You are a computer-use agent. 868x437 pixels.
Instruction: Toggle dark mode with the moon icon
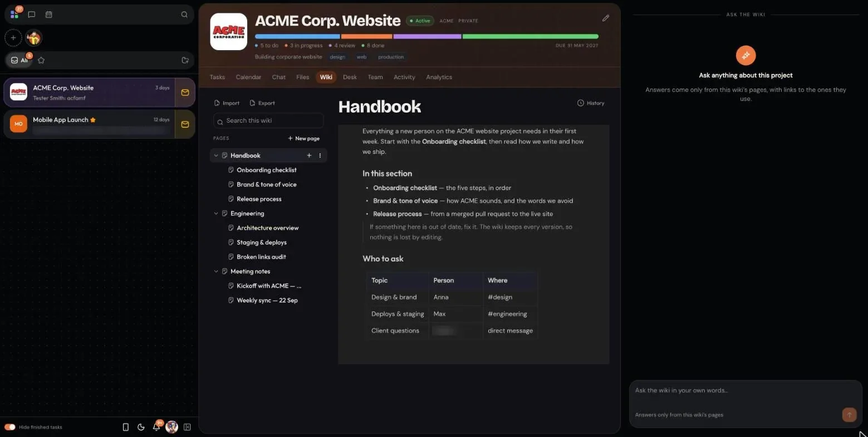(x=141, y=427)
